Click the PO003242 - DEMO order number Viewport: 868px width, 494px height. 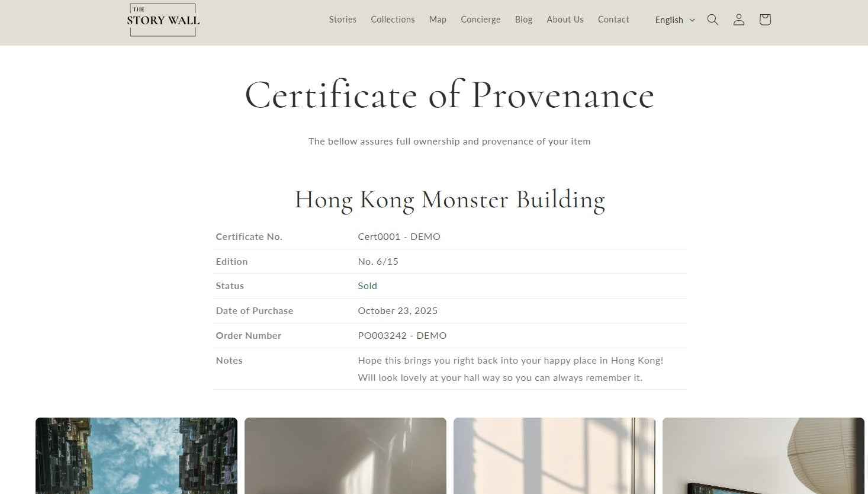402,335
